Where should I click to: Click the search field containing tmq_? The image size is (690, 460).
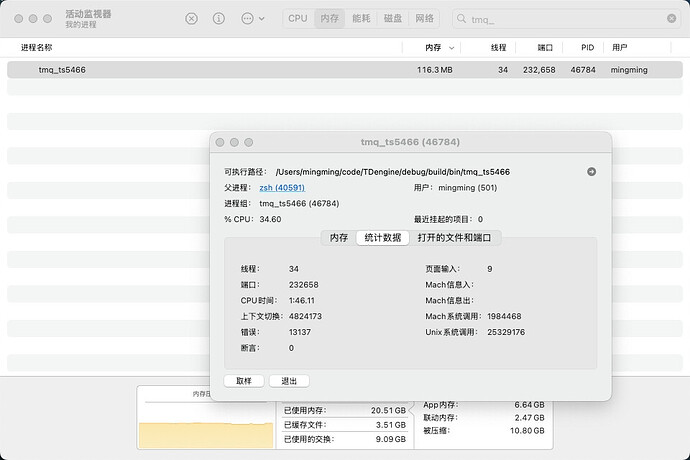[x=560, y=18]
